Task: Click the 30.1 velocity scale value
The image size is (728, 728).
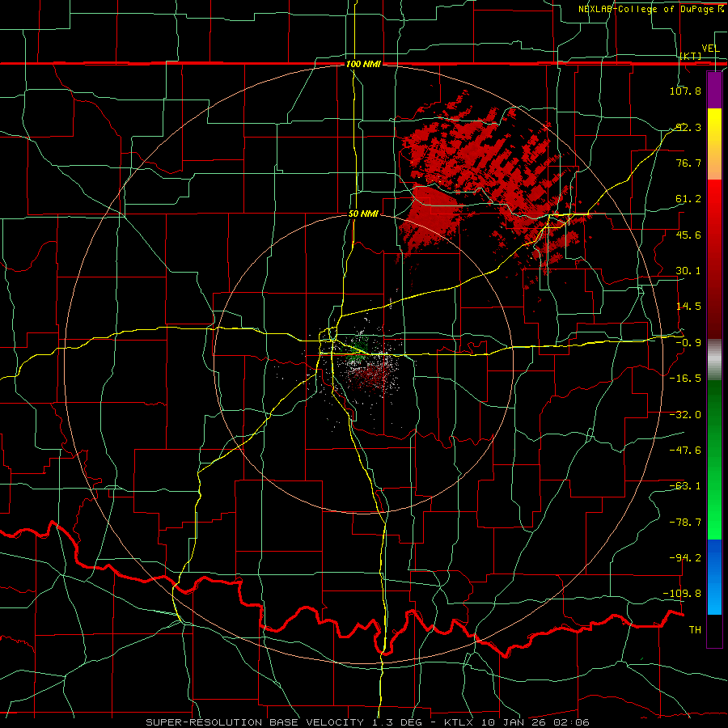Action: pos(688,271)
